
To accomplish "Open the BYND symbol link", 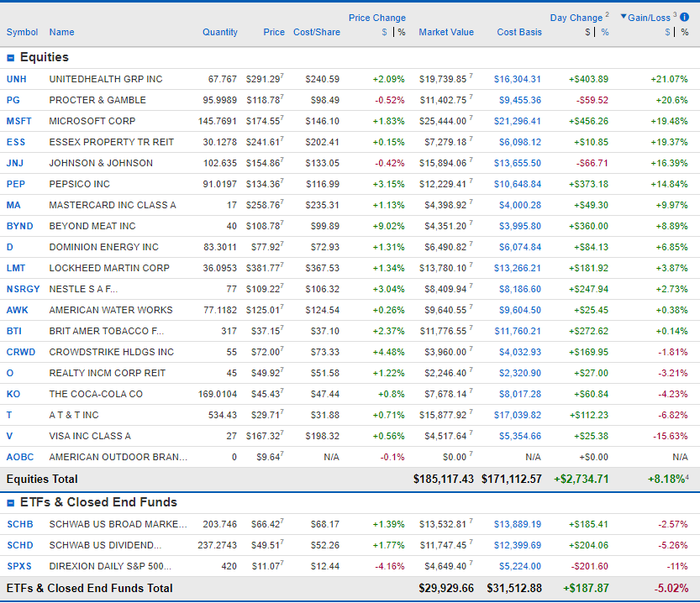I will 19,226.
